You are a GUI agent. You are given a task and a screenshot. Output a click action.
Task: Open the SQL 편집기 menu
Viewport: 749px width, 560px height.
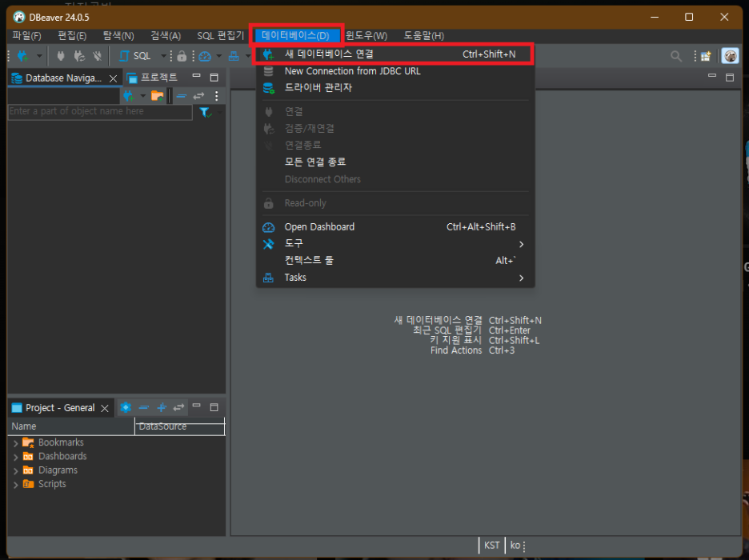coord(220,36)
